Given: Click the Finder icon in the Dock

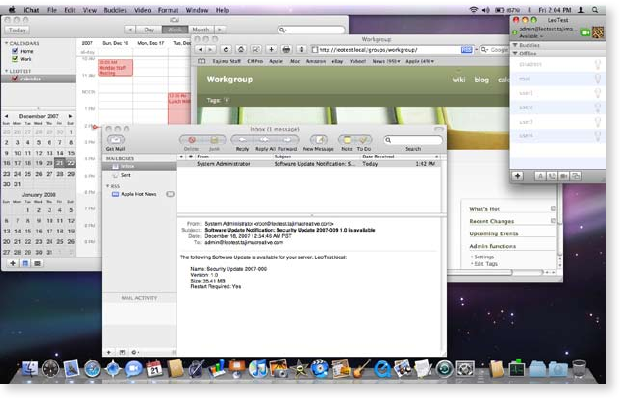Looking at the screenshot, I should [30, 370].
